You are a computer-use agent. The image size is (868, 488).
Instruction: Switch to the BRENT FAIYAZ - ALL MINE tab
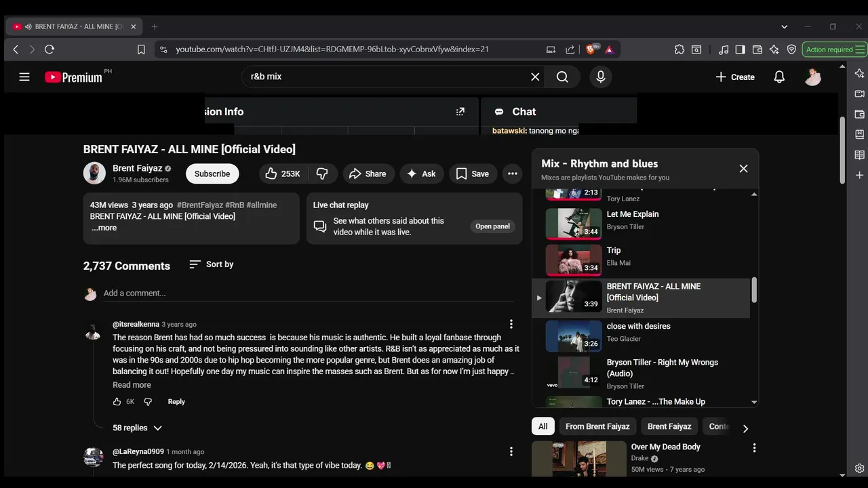click(x=75, y=26)
